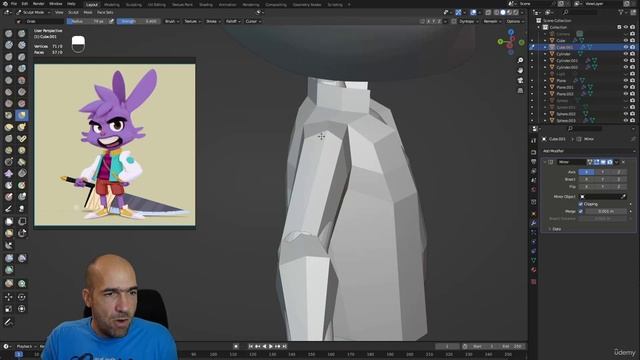The width and height of the screenshot is (640, 360).
Task: Click the brush Strength slider
Action: point(138,21)
